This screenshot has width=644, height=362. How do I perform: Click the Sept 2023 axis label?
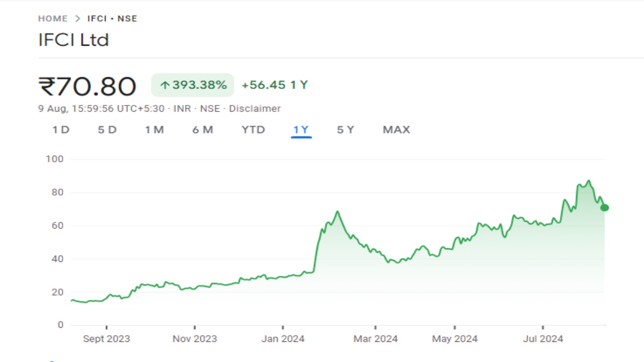click(x=106, y=339)
